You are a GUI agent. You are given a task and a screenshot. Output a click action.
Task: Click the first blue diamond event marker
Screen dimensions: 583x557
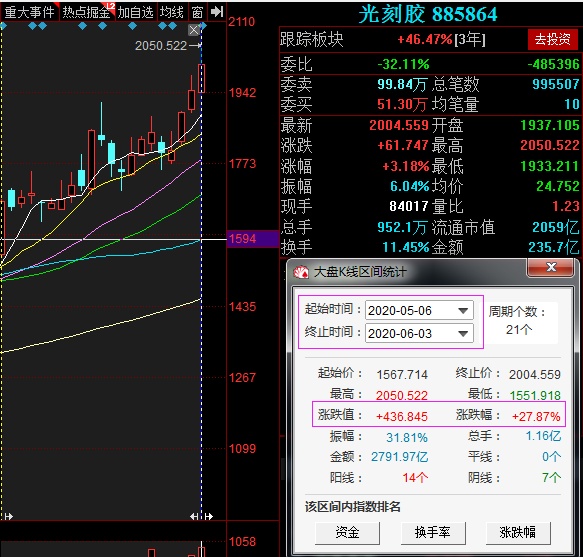3,26
